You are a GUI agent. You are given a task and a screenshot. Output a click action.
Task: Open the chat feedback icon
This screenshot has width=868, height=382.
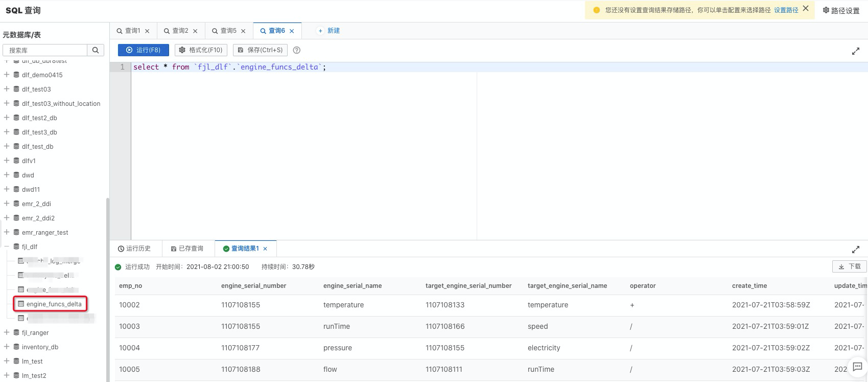[858, 367]
